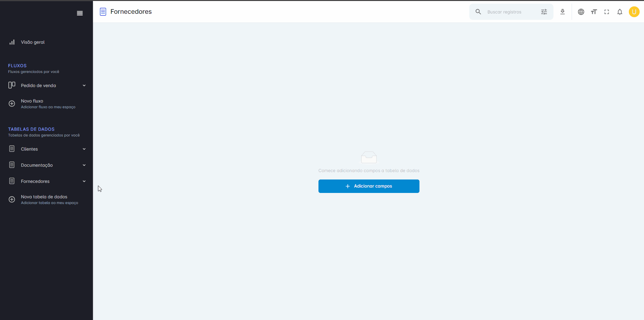The image size is (644, 320).
Task: Expand the Pedido de venda chevron
Action: [84, 85]
